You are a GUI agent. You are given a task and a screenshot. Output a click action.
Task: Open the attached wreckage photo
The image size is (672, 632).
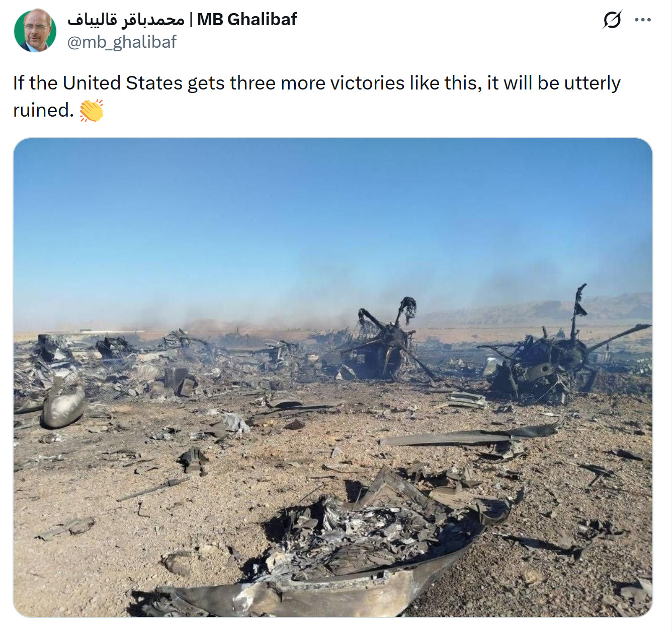(333, 378)
